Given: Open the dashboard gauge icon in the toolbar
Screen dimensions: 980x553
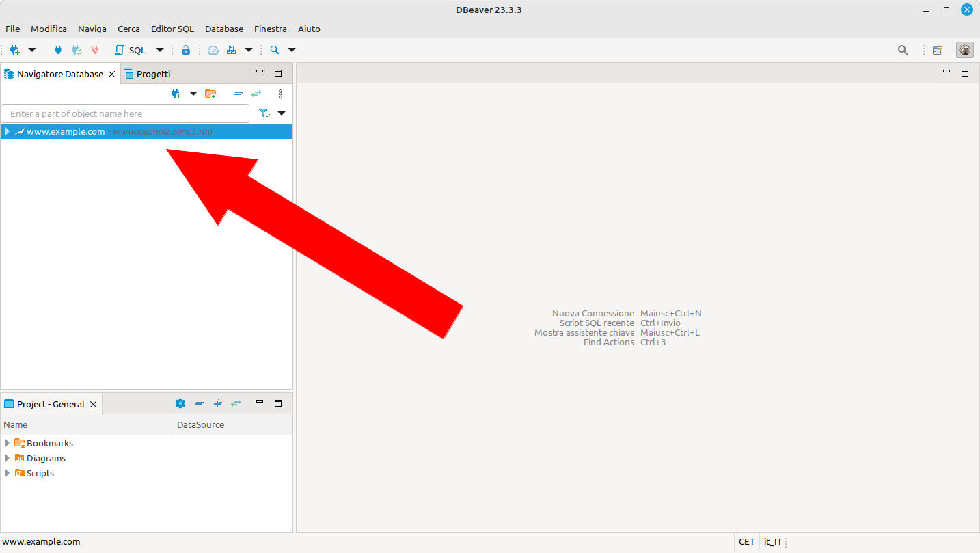Looking at the screenshot, I should click(213, 50).
